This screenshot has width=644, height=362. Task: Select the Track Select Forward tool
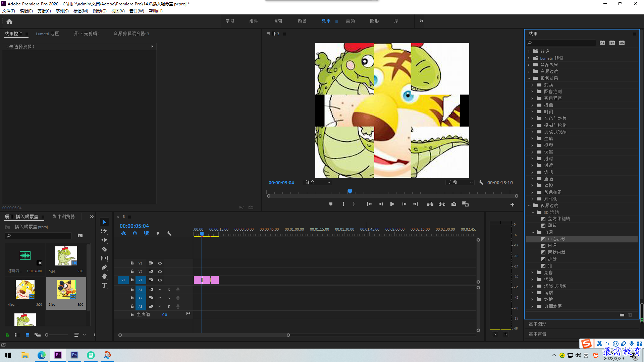tap(104, 231)
